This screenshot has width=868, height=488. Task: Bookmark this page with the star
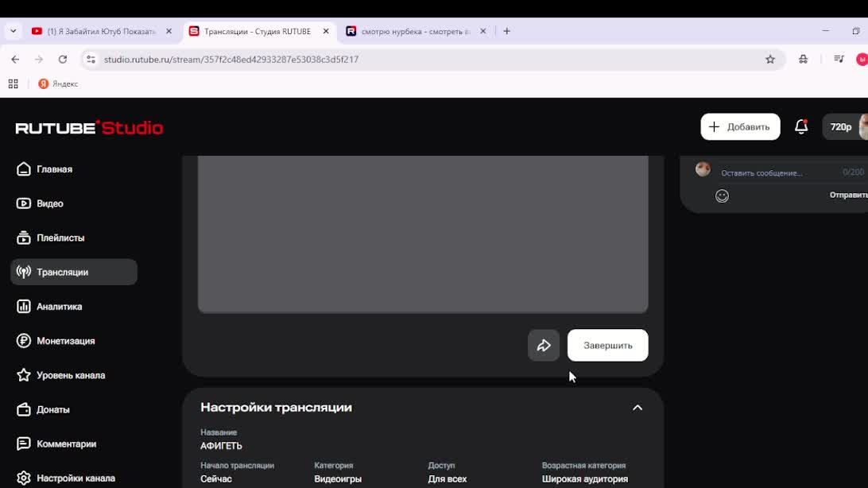point(770,59)
